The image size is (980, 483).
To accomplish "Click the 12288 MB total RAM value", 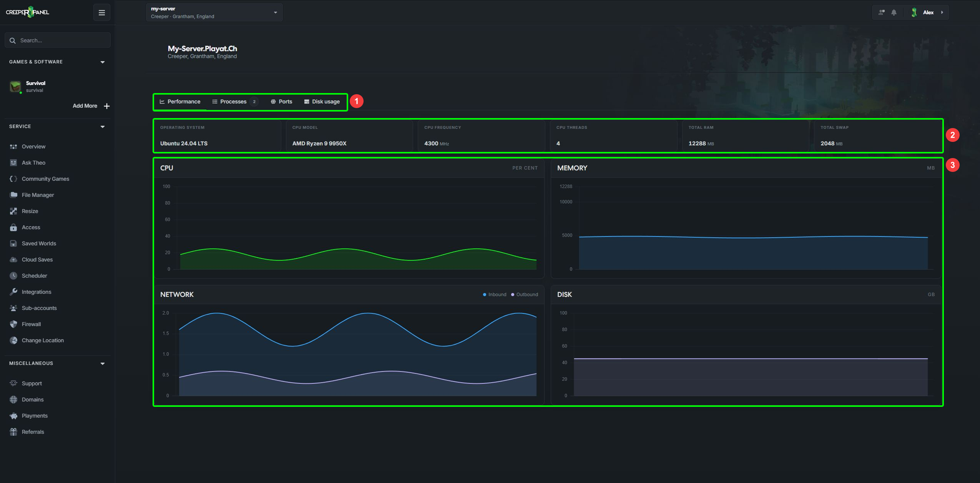I will pyautogui.click(x=701, y=143).
